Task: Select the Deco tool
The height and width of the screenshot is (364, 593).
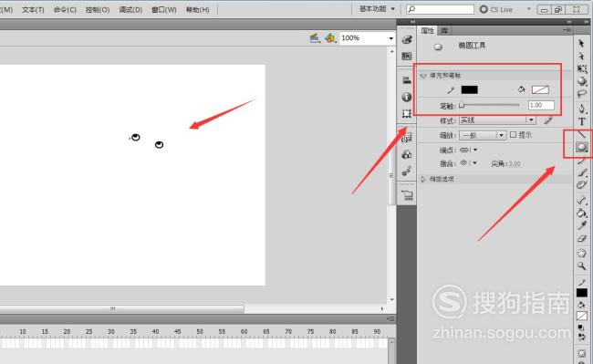Action: pos(582,185)
